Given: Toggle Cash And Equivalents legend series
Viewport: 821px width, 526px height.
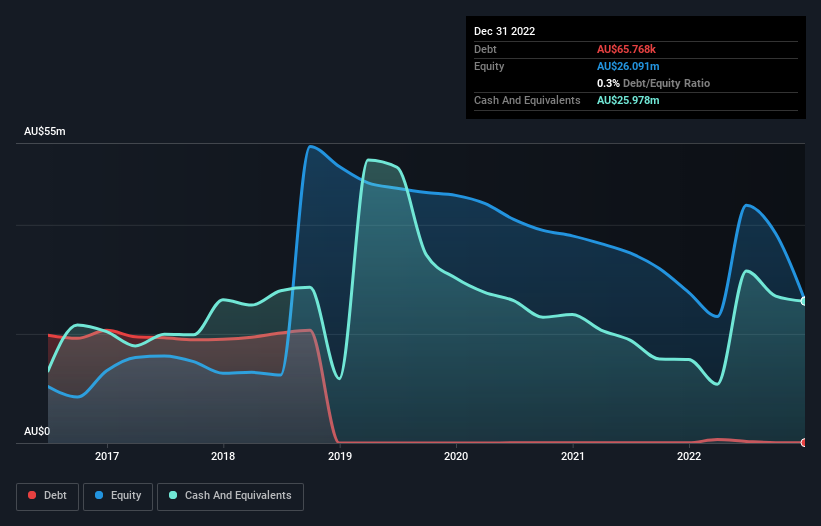Looking at the screenshot, I should [230, 496].
